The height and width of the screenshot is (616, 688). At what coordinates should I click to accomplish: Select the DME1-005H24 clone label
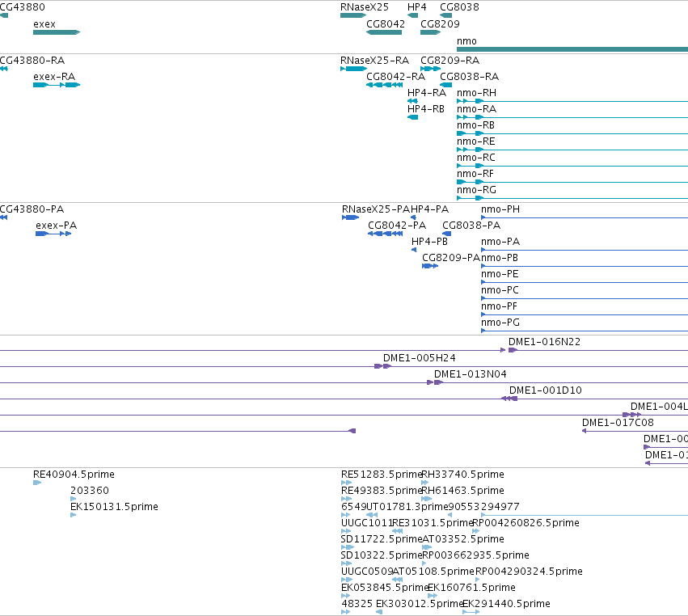pyautogui.click(x=420, y=357)
